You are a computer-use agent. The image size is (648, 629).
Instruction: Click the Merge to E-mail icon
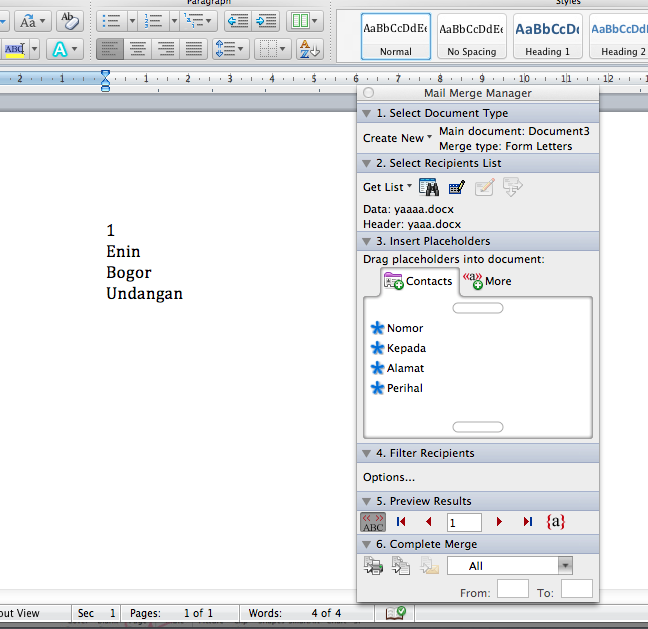coord(429,566)
